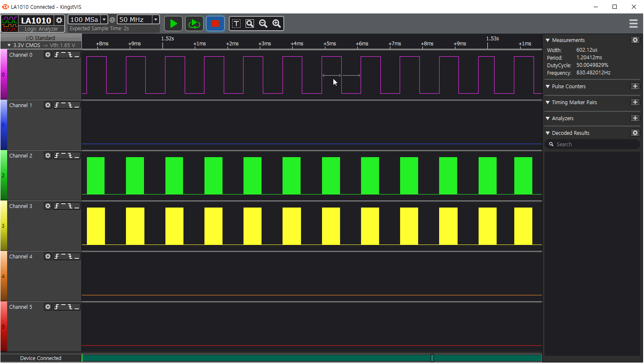Start single capture with green play button
Screen dimensions: 644x363
173,24
